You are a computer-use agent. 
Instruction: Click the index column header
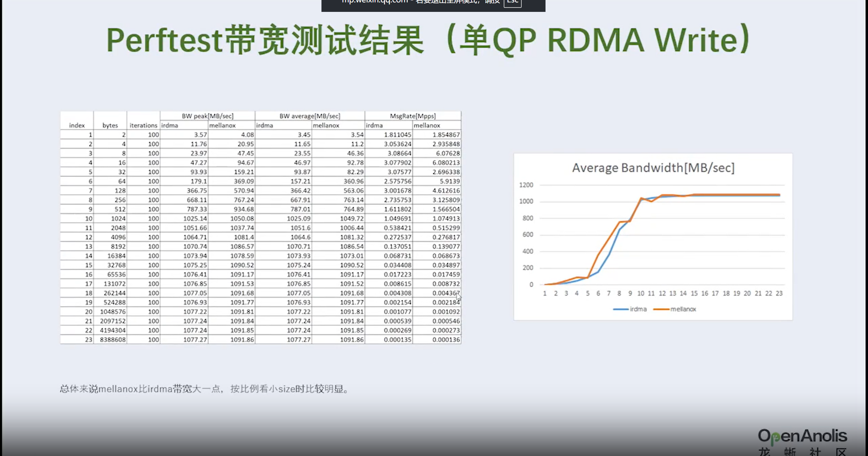(x=77, y=125)
